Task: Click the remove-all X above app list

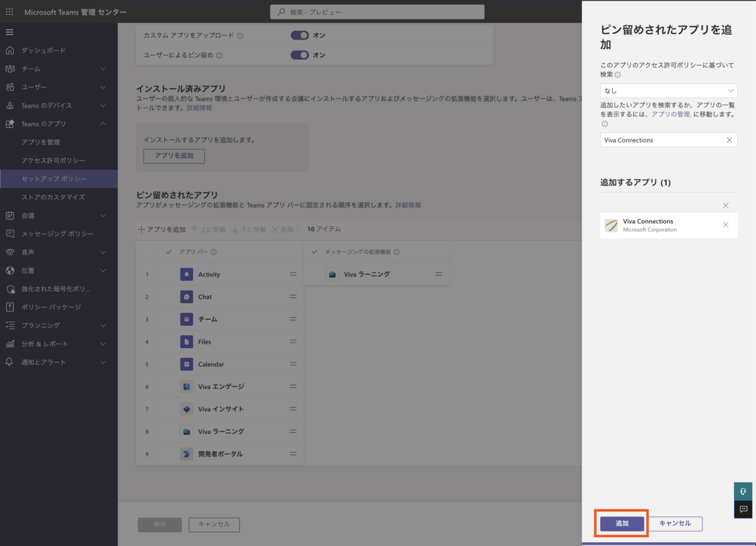Action: tap(726, 206)
